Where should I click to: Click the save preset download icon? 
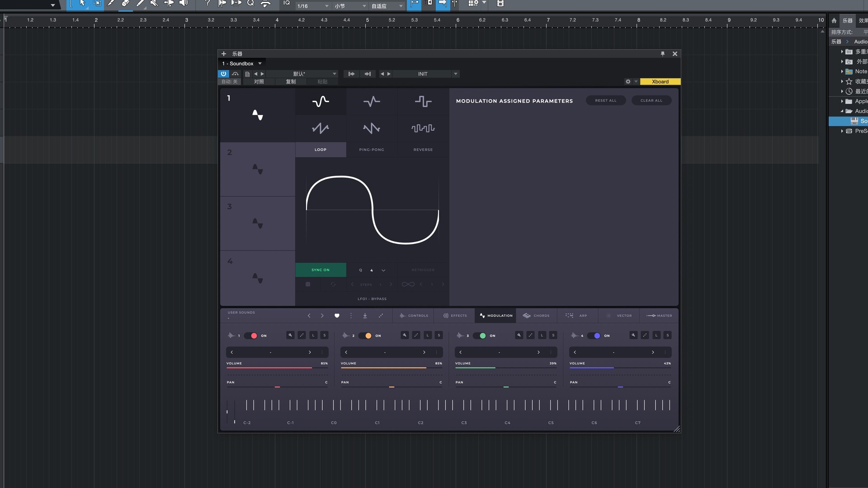pos(365,316)
